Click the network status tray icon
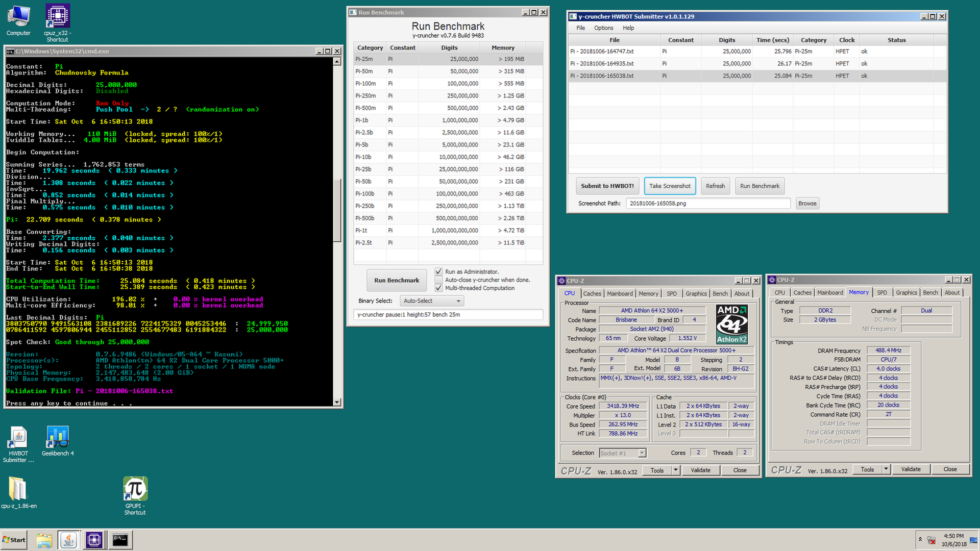This screenshot has height=551, width=980. (x=932, y=540)
